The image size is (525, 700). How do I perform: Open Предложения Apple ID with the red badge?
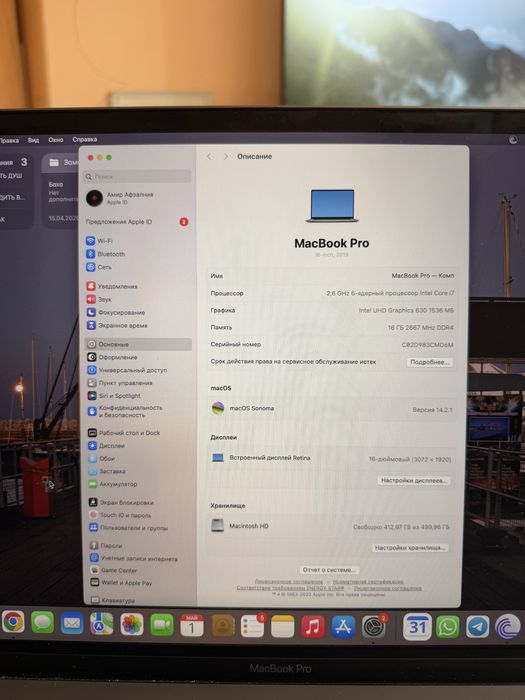138,221
